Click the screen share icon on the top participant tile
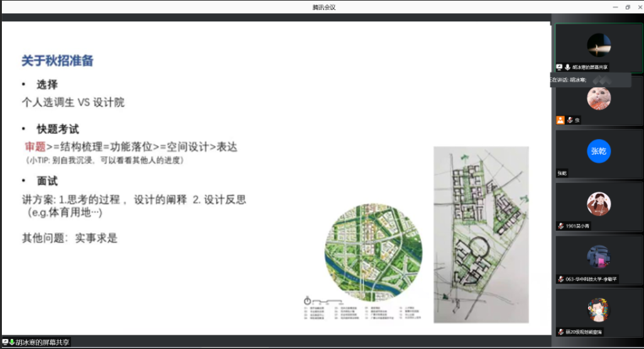 click(x=559, y=67)
